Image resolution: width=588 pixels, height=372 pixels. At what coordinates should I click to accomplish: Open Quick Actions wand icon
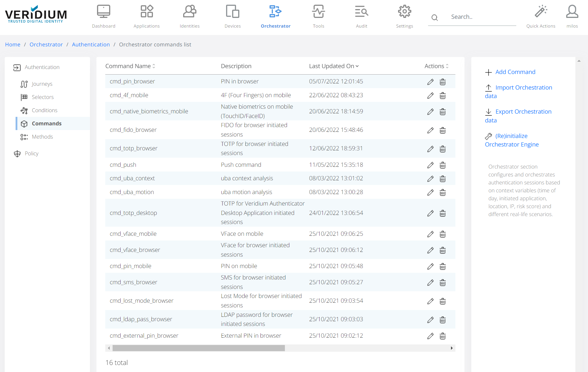point(540,12)
